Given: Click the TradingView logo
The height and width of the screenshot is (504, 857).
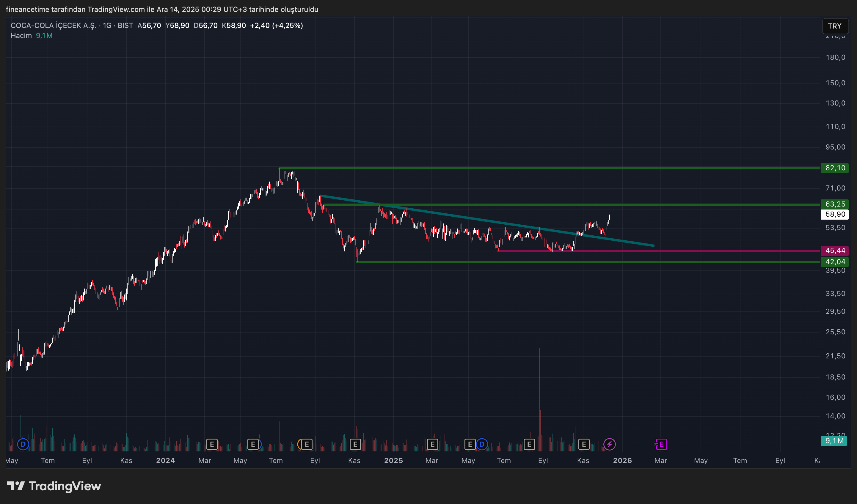Looking at the screenshot, I should pyautogui.click(x=54, y=486).
